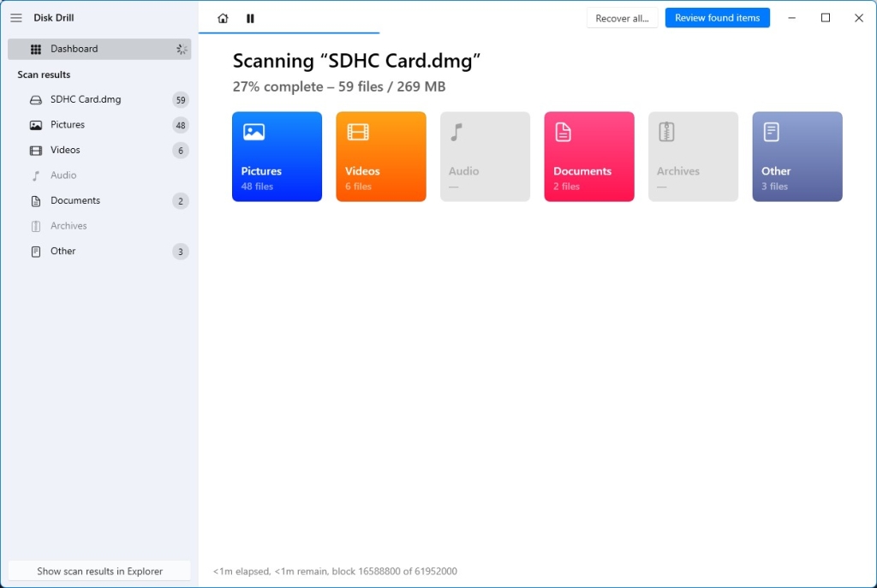This screenshot has width=877, height=588.
Task: Pause the scan with the pause icon
Action: click(x=250, y=17)
